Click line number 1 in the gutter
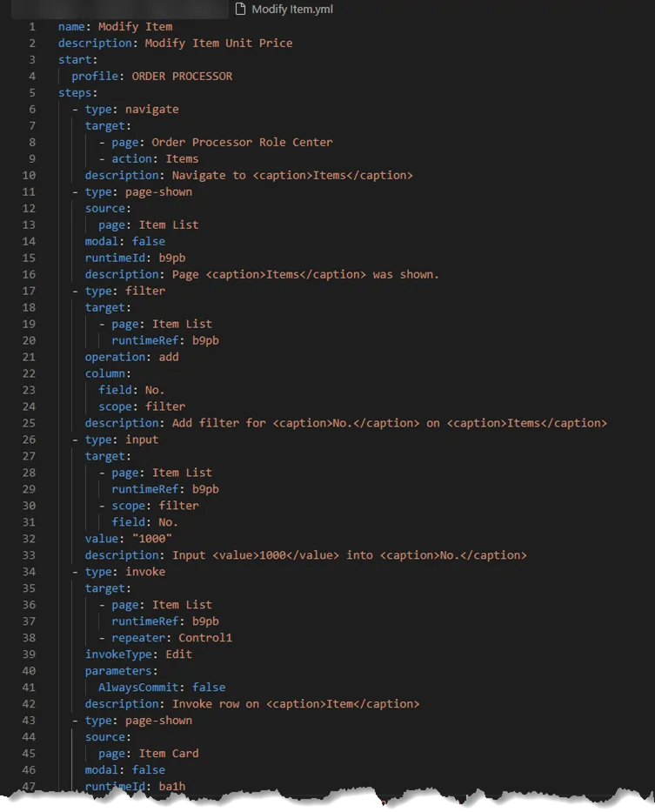 (x=32, y=26)
